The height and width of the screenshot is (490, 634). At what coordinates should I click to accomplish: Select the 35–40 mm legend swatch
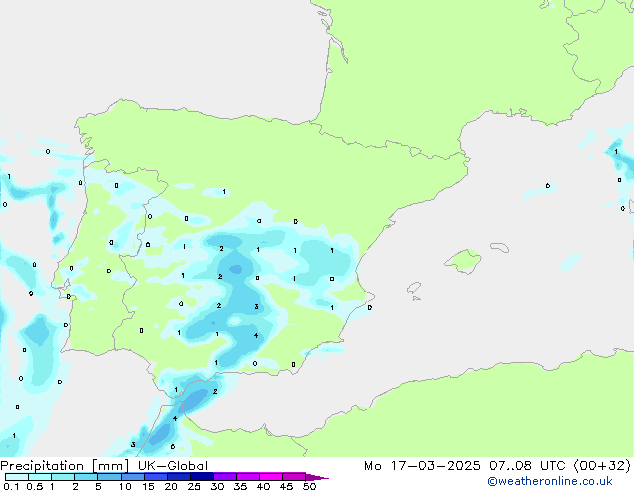point(247,477)
